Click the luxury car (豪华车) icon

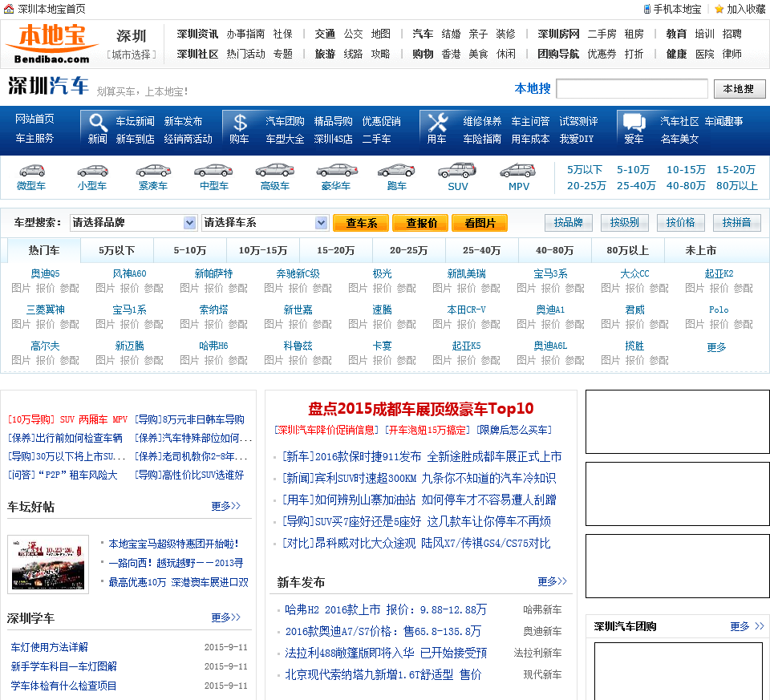point(336,170)
